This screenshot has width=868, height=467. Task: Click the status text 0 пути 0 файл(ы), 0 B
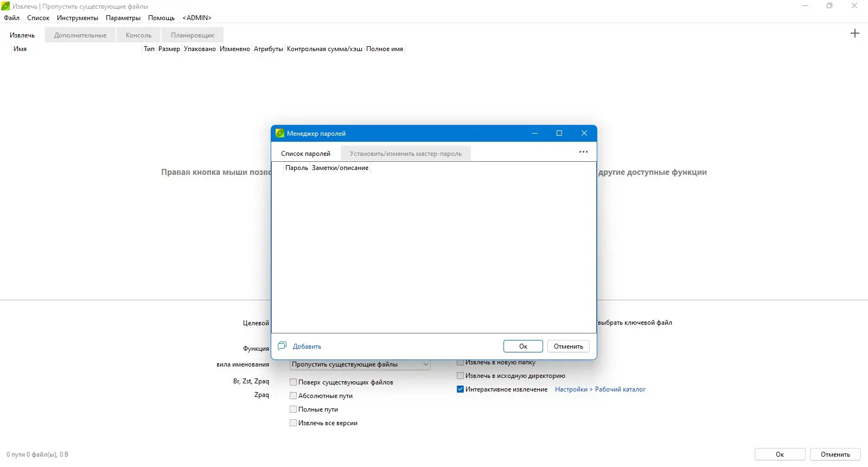click(x=37, y=455)
